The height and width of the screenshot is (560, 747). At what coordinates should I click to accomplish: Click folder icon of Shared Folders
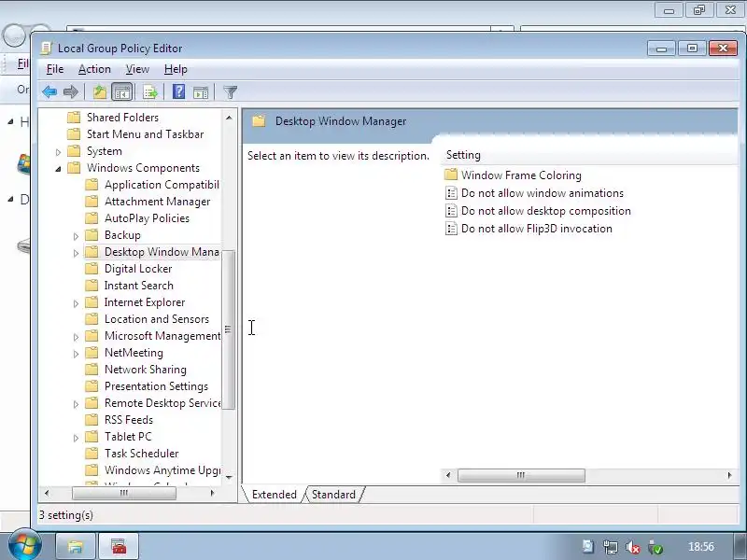tap(74, 118)
